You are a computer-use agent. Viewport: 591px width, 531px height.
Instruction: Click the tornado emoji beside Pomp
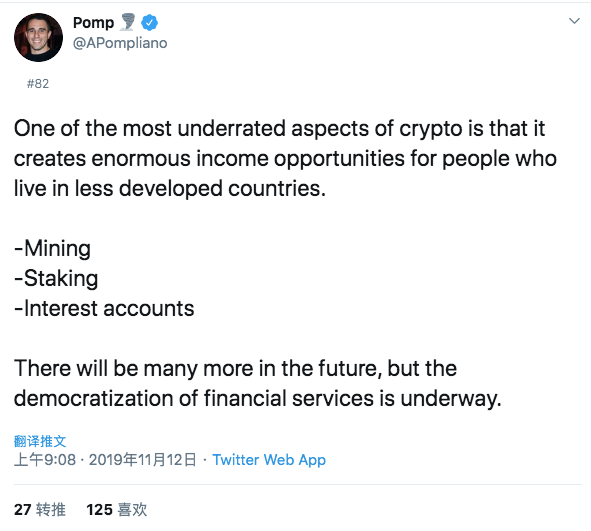(127, 22)
